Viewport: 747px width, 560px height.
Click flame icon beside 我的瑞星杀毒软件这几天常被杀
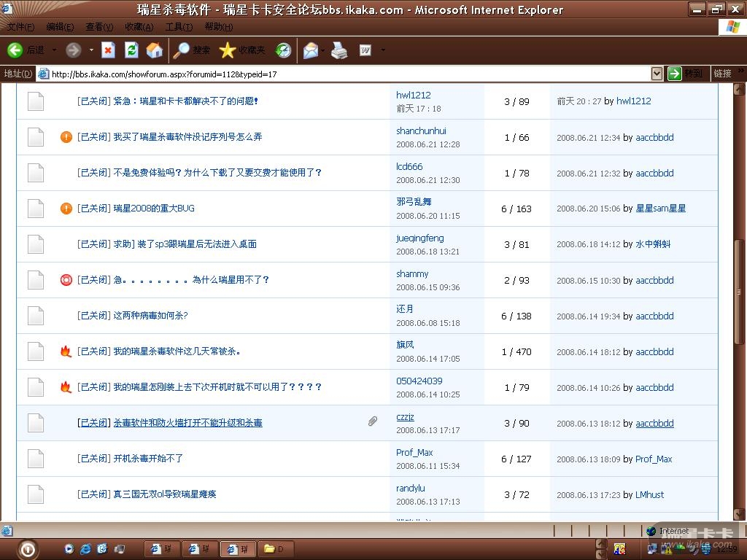[66, 351]
